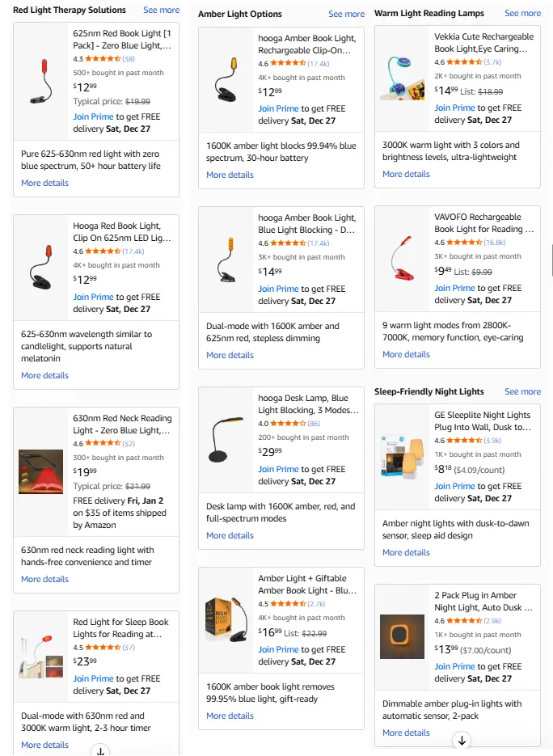Image resolution: width=553 pixels, height=756 pixels.
Task: Click the 625nm Red Book Light product image
Action: tap(40, 81)
